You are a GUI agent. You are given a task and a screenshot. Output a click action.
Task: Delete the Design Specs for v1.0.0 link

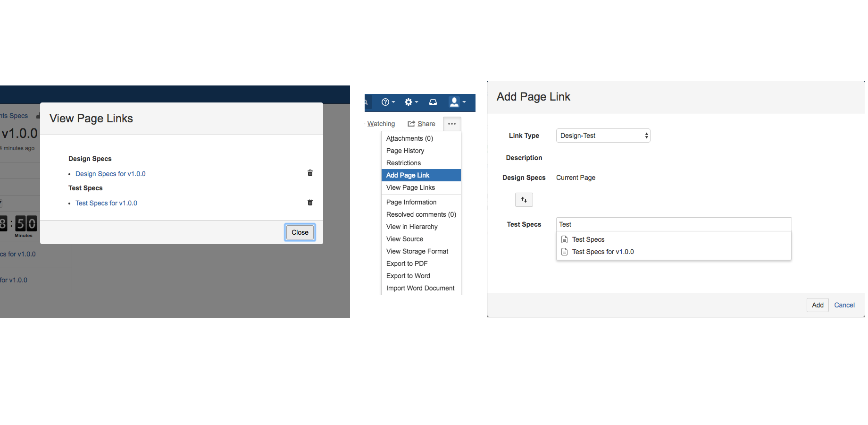point(310,173)
